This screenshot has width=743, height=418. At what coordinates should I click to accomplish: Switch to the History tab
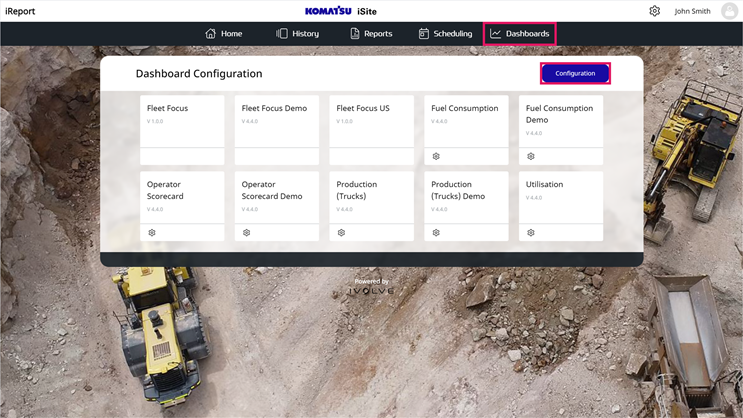298,34
